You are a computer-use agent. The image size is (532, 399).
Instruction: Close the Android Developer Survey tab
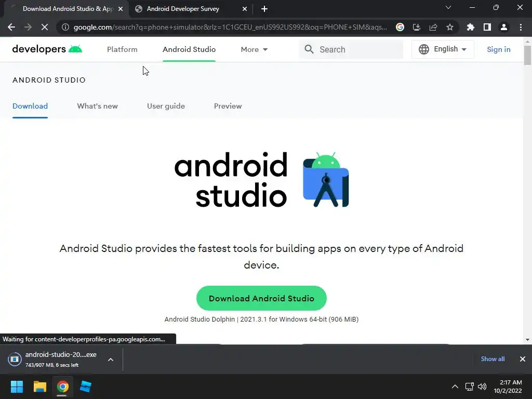point(245,9)
